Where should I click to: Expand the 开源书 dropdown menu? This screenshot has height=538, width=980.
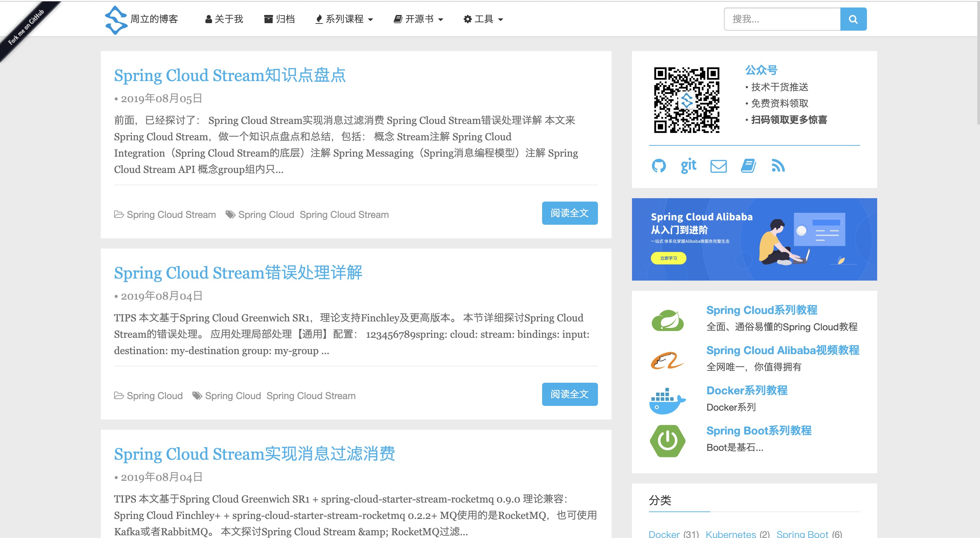[x=418, y=19]
